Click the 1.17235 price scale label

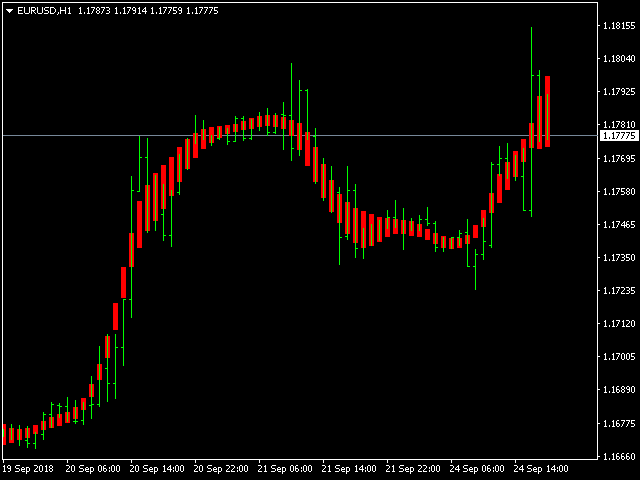click(619, 291)
